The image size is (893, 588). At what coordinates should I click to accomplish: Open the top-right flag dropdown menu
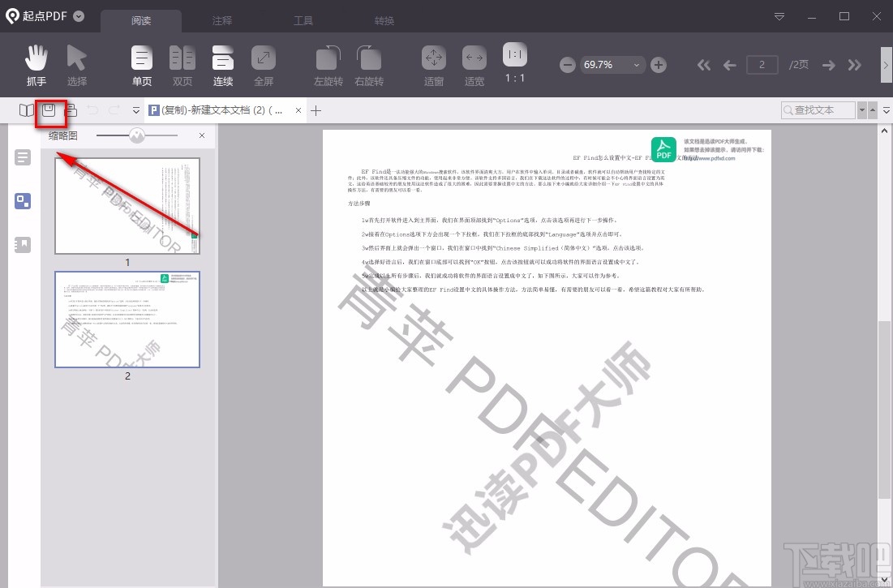(x=778, y=16)
